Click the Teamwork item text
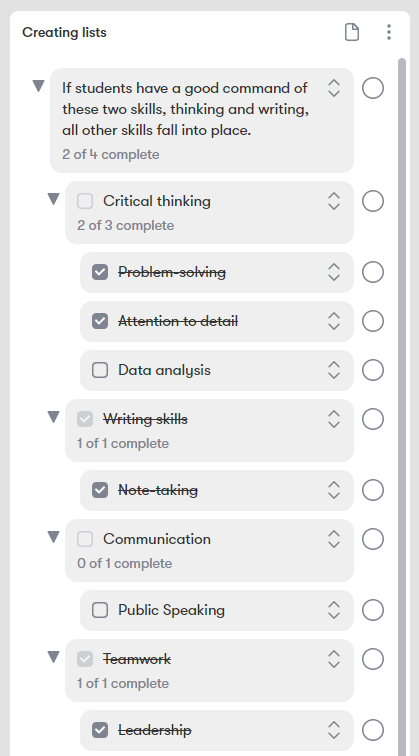The height and width of the screenshot is (756, 419). (137, 659)
